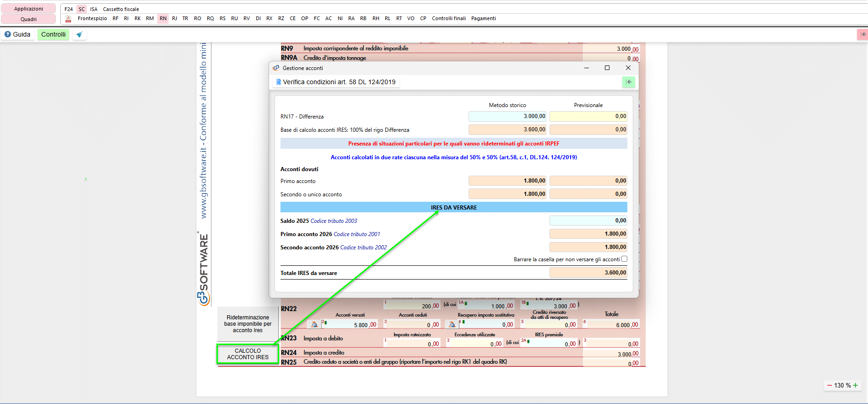868x404 pixels.
Task: Click the Saldo 2025 amount field
Action: click(588, 221)
